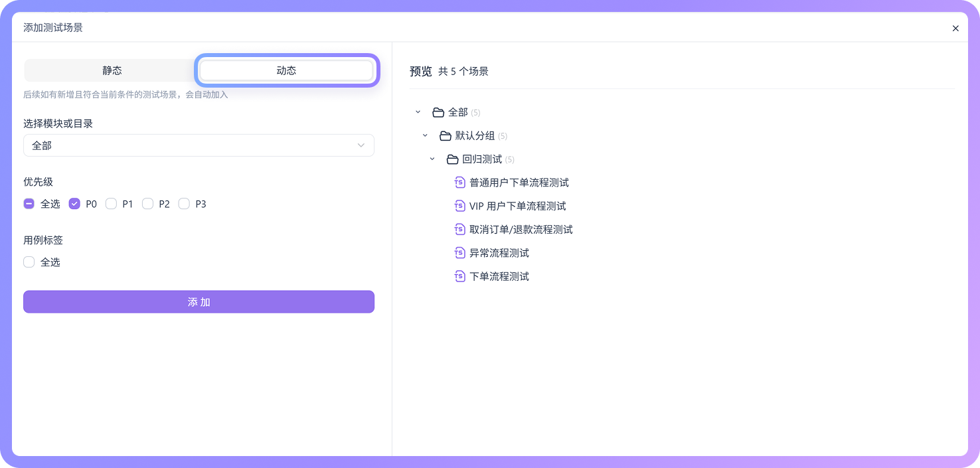Click the folder icon beside 默认分组
The image size is (980, 468).
pos(445,135)
